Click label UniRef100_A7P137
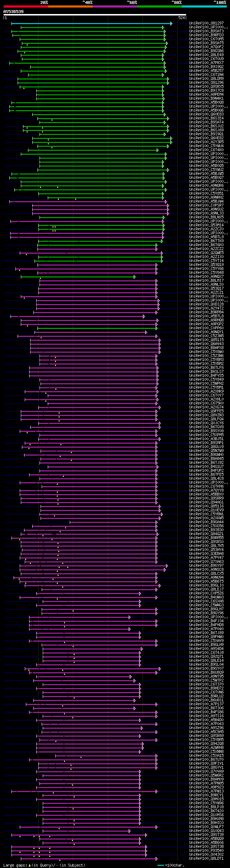Viewport: 230px width, 868px height. click(206, 704)
